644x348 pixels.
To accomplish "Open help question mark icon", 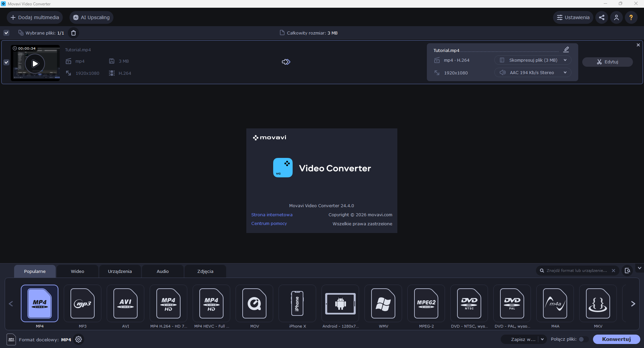I will 631,17.
